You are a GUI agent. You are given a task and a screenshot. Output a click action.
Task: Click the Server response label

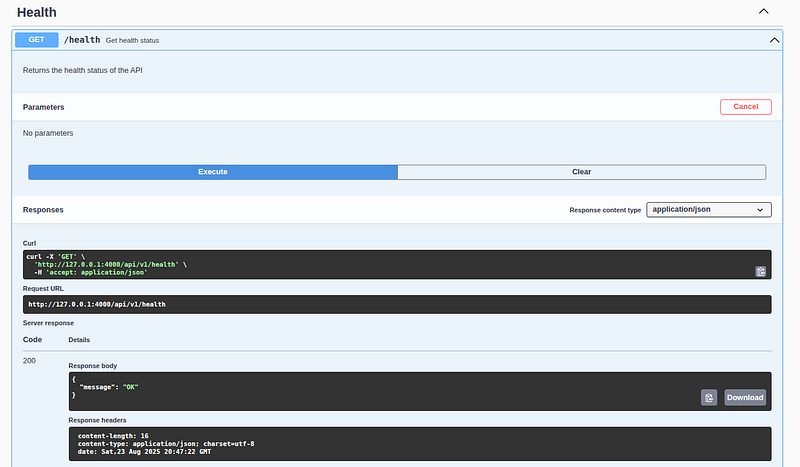click(x=48, y=323)
